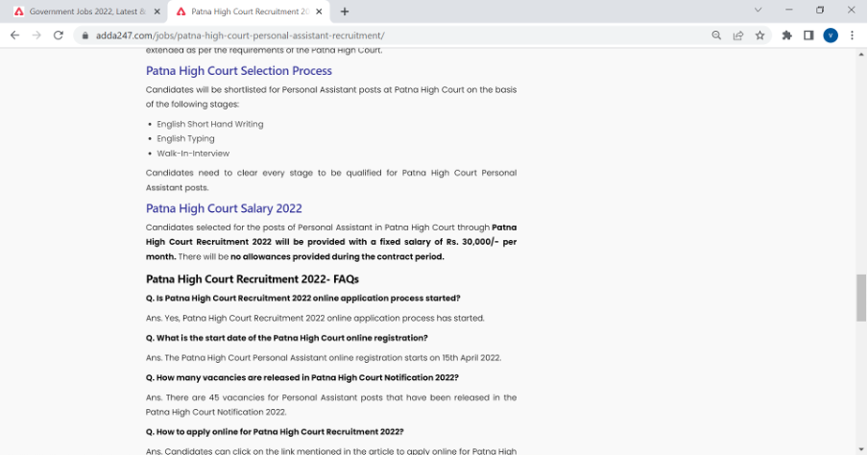Click the scrollbar down arrow
The width and height of the screenshot is (868, 455).
[860, 448]
